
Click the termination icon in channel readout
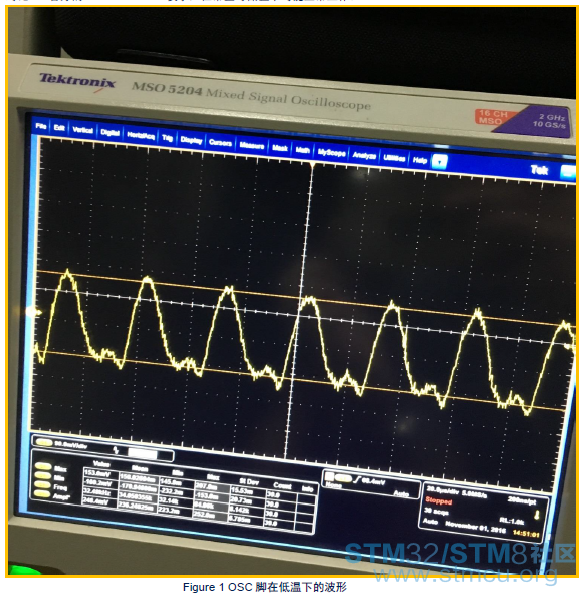point(117,450)
